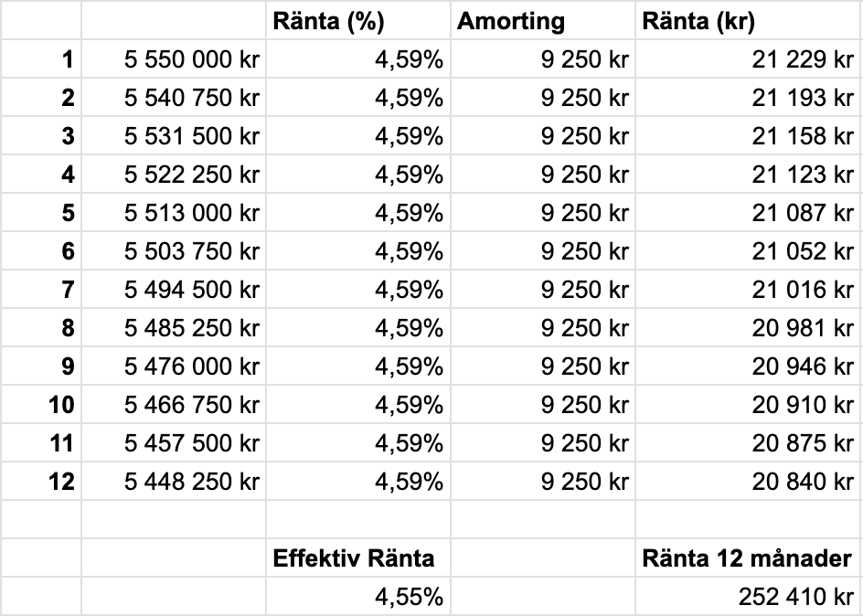Screen dimensions: 863x616
Task: Click the 21 229 kr interest cell
Action: tap(748, 59)
